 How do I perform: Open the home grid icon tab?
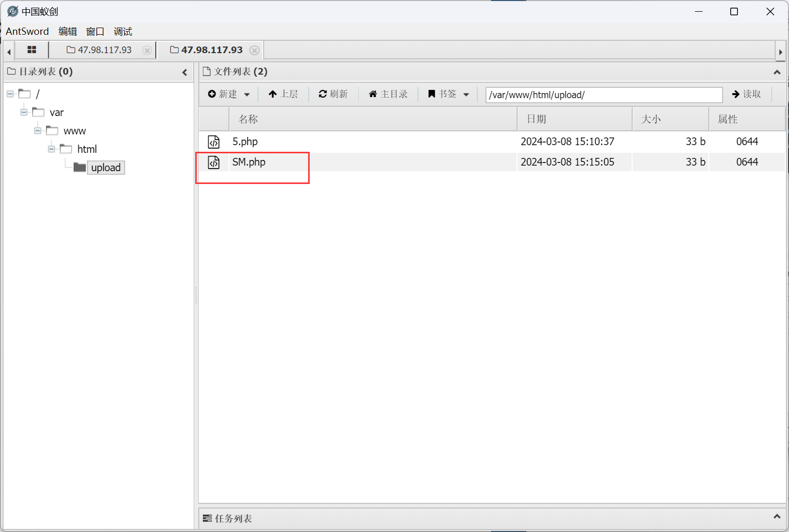[x=32, y=50]
